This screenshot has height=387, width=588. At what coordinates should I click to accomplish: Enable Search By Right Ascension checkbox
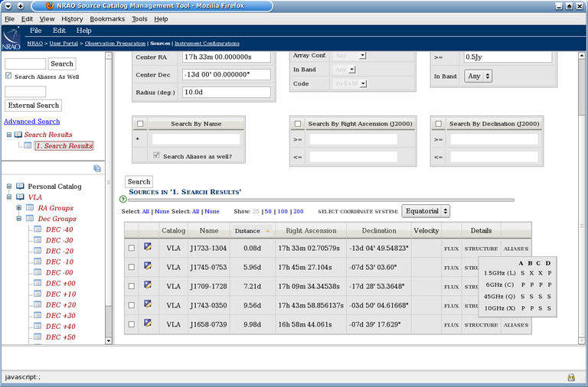298,124
